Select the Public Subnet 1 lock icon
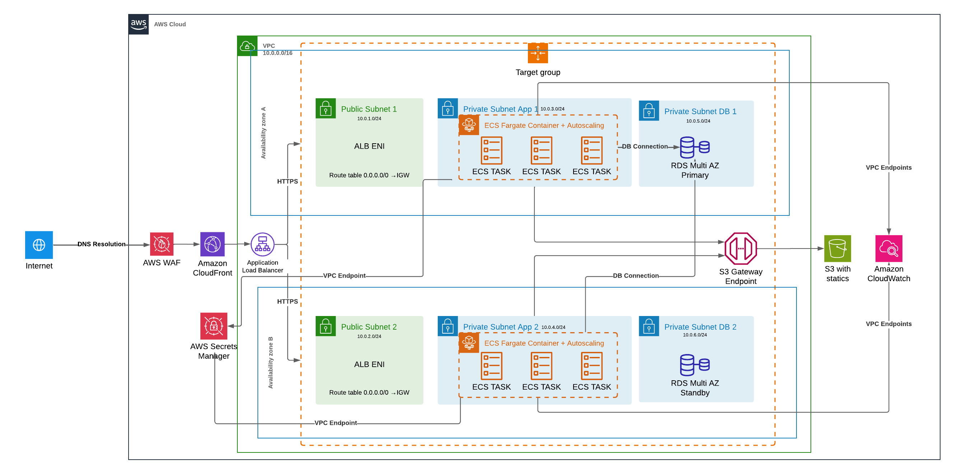Viewport: 980px width, 474px height. (x=326, y=108)
